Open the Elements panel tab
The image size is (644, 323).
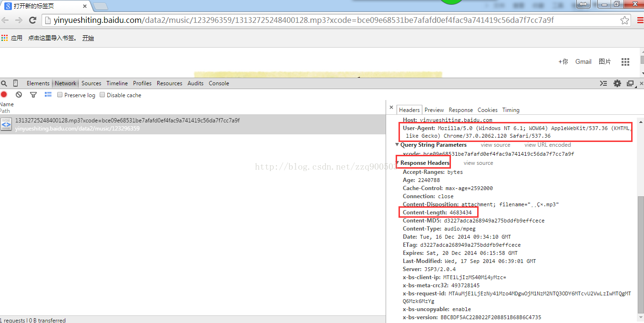(38, 83)
